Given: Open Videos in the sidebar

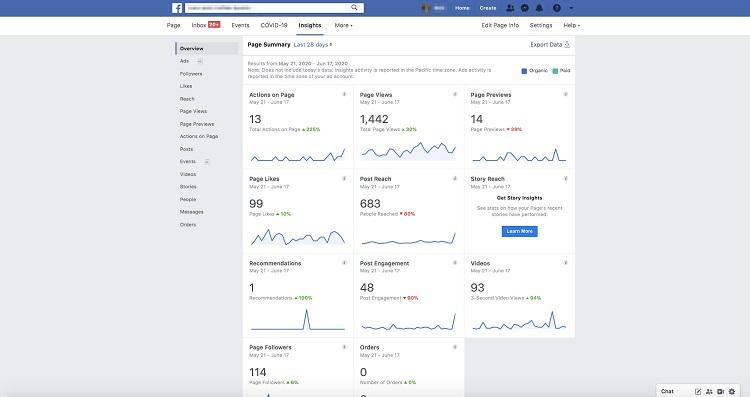Looking at the screenshot, I should pyautogui.click(x=188, y=174).
